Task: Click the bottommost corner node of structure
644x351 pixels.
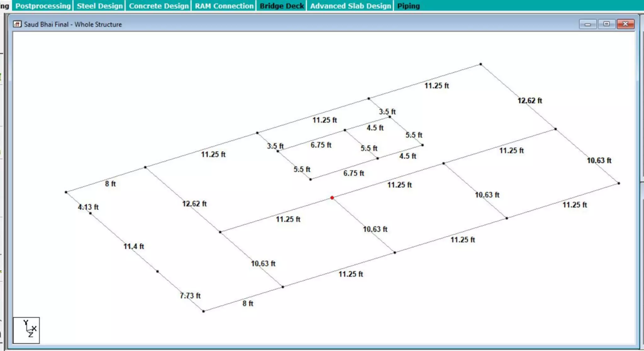Action: pos(203,311)
